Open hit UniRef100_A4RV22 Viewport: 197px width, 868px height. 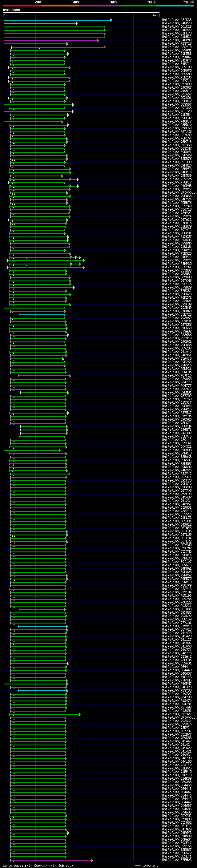[x=177, y=30]
